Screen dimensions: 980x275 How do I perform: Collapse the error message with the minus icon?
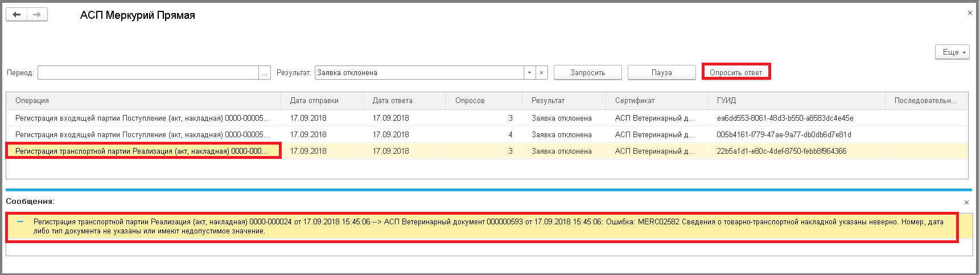(20, 221)
